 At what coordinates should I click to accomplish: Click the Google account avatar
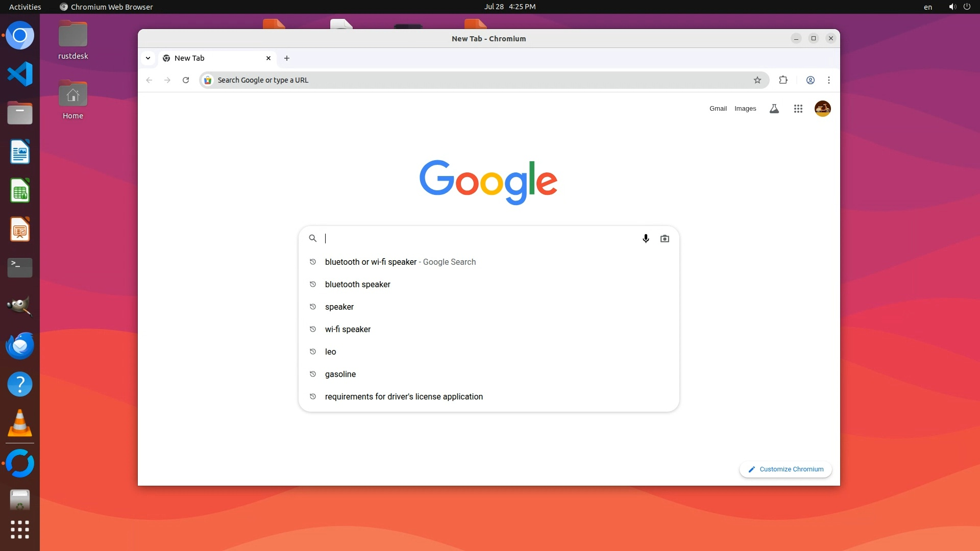(x=822, y=109)
